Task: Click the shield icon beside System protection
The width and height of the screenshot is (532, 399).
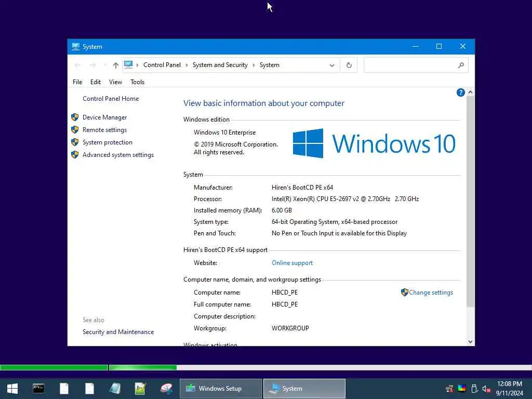Action: [x=75, y=142]
